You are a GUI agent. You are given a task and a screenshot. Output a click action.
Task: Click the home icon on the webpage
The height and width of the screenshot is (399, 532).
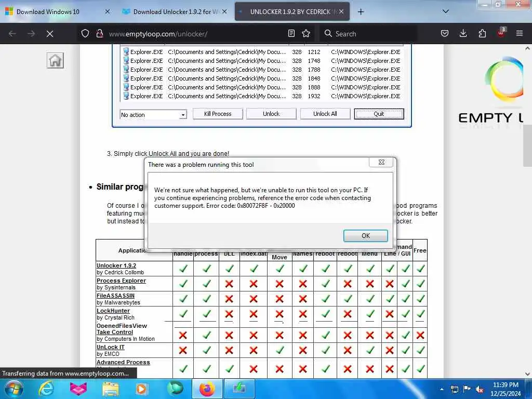(55, 60)
